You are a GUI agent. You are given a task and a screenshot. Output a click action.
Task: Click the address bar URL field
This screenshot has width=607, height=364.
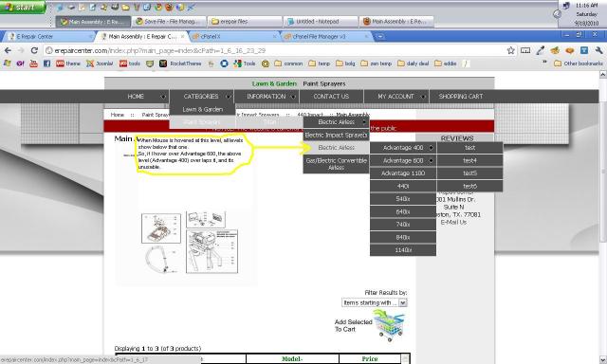coord(271,50)
